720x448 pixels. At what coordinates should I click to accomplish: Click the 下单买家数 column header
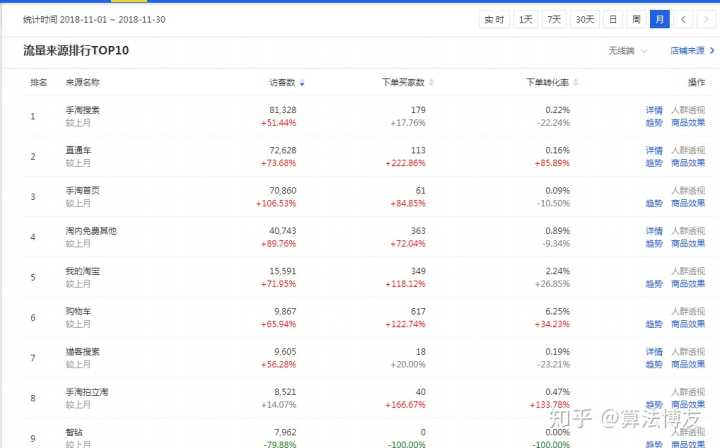point(403,83)
